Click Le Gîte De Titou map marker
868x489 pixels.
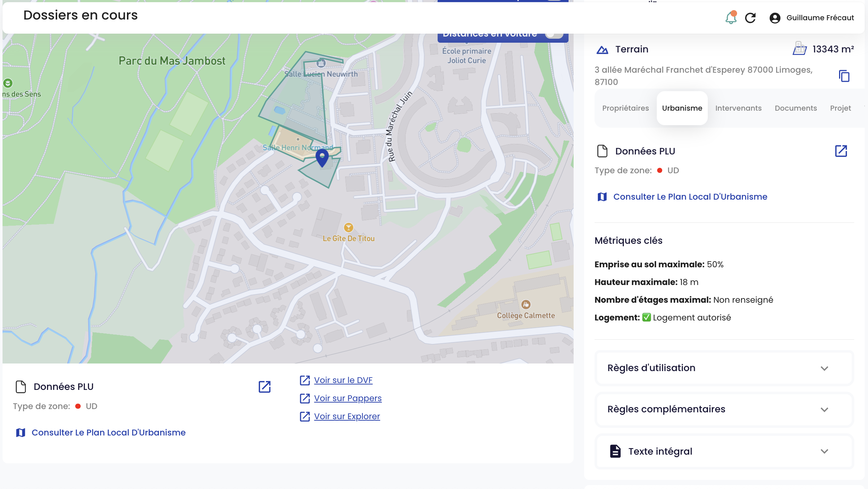(x=348, y=228)
